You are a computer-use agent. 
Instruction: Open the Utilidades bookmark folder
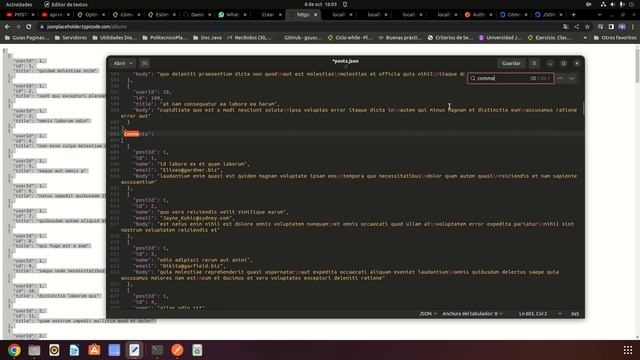click(114, 38)
